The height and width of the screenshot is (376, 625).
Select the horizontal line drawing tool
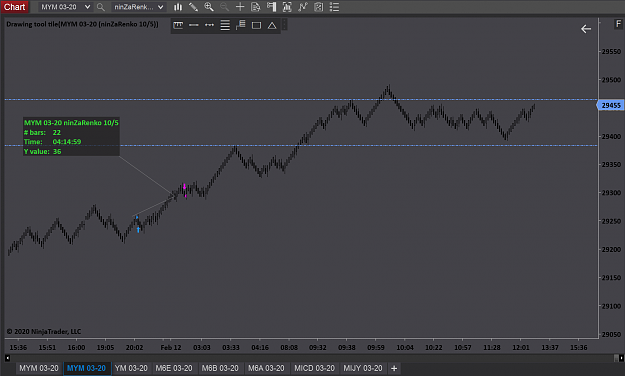[194, 25]
